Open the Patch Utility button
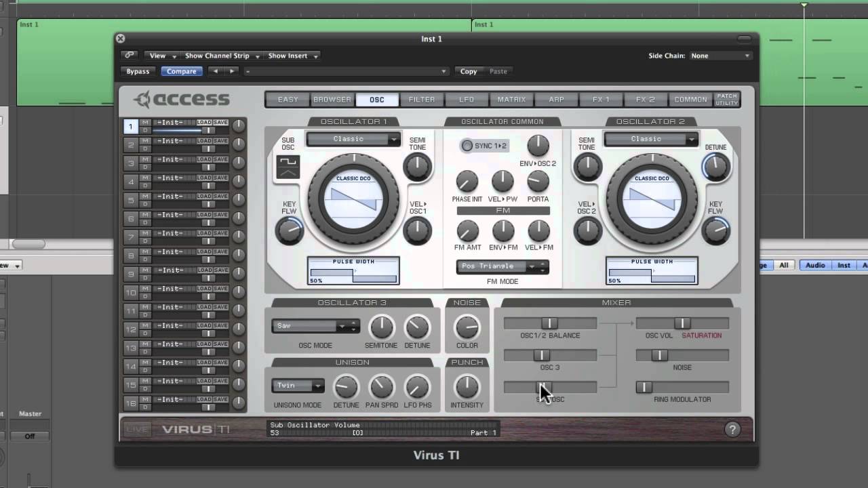 tap(726, 100)
